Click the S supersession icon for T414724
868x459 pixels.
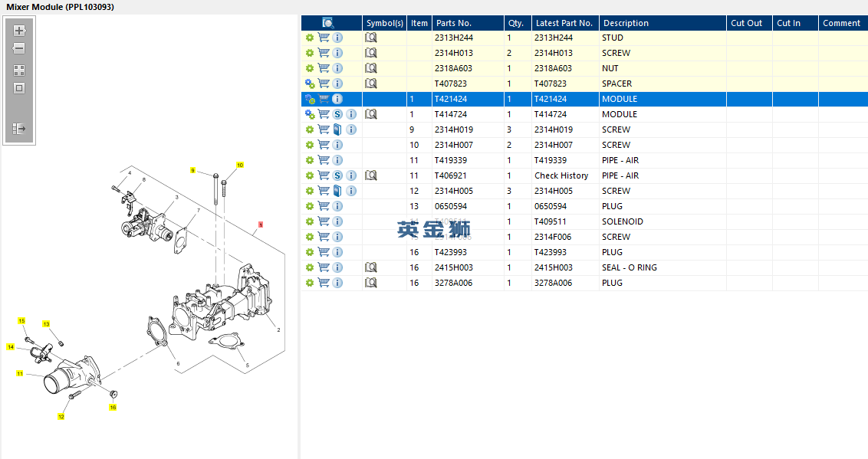pyautogui.click(x=337, y=114)
